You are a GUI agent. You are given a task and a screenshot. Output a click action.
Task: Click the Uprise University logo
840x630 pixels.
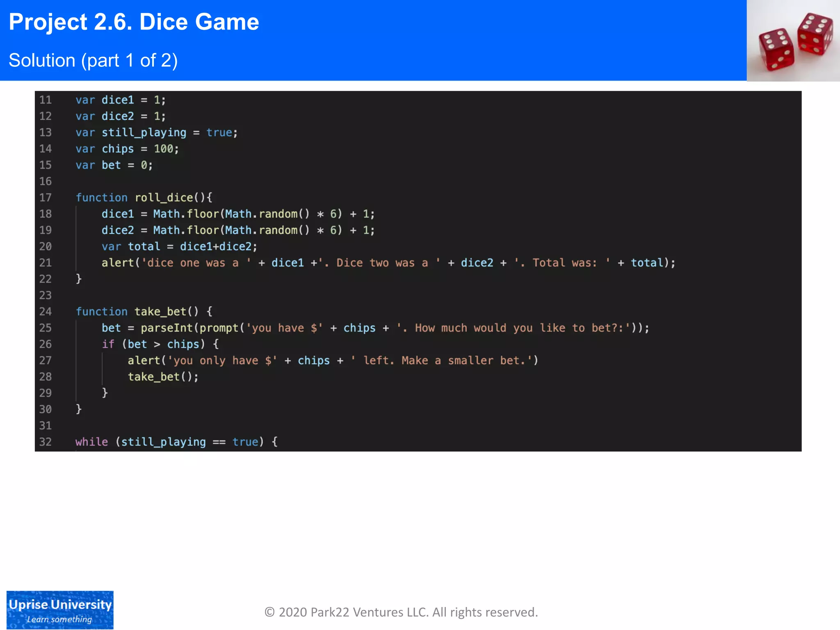(x=60, y=609)
